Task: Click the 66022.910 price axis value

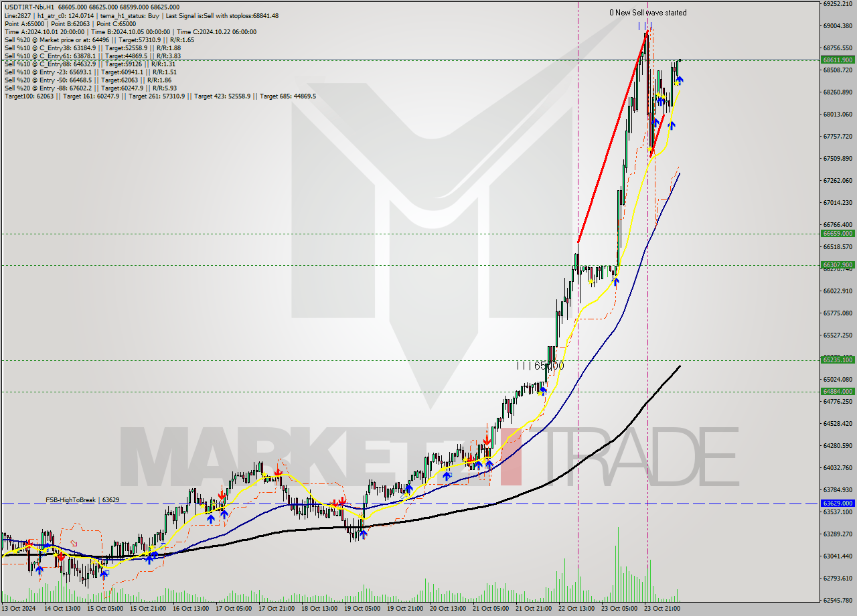Action: (839, 291)
